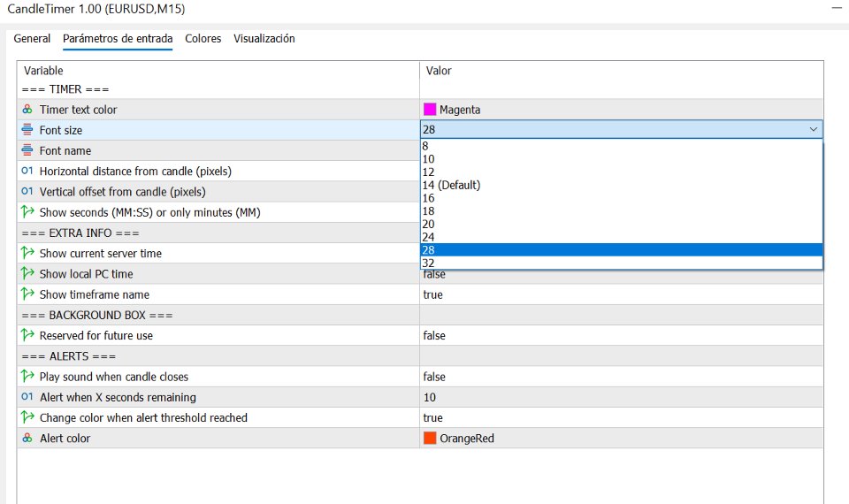Click the Variable column header
The image size is (849, 504).
[43, 71]
